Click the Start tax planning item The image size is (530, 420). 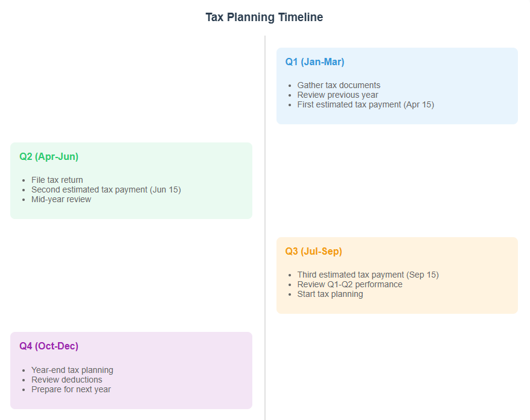point(330,294)
